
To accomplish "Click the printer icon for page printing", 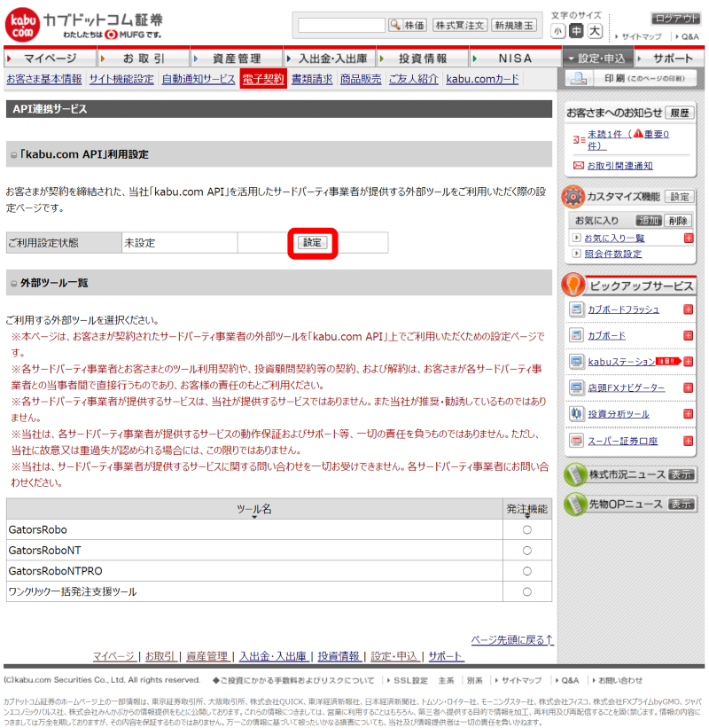I will click(x=578, y=78).
